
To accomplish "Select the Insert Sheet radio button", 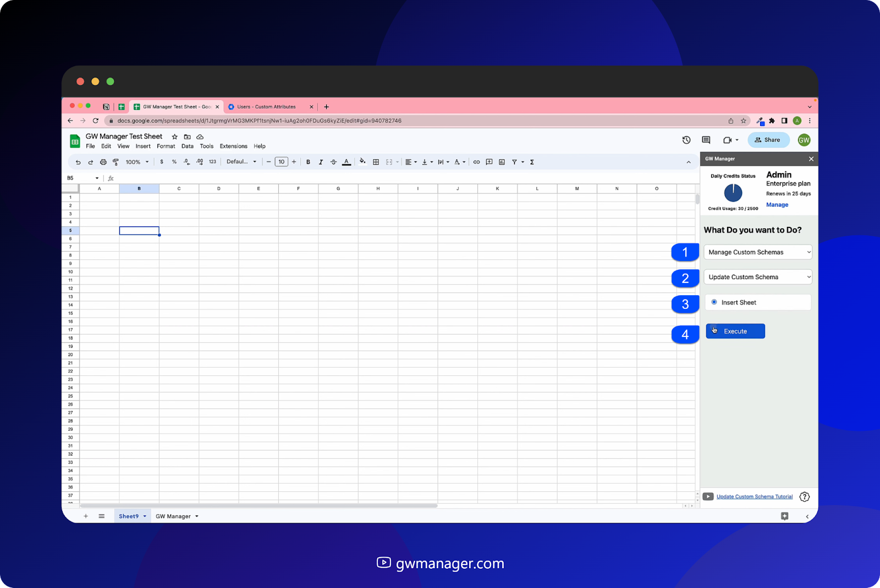I will [x=714, y=302].
